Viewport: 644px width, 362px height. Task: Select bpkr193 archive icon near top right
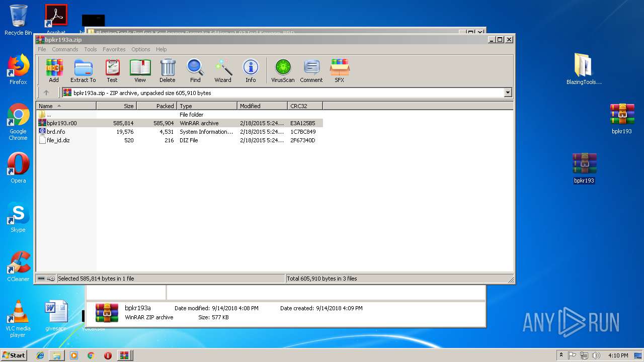pyautogui.click(x=622, y=119)
